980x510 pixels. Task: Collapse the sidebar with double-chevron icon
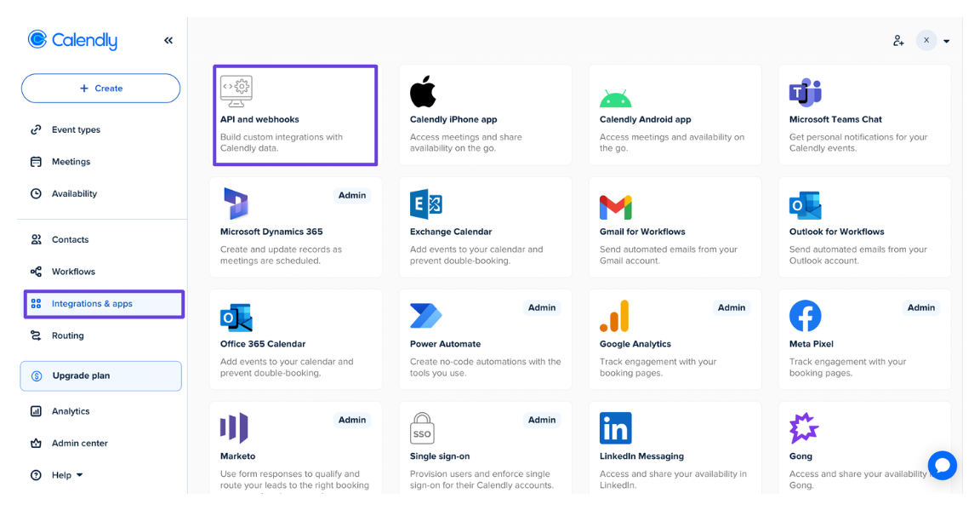168,41
